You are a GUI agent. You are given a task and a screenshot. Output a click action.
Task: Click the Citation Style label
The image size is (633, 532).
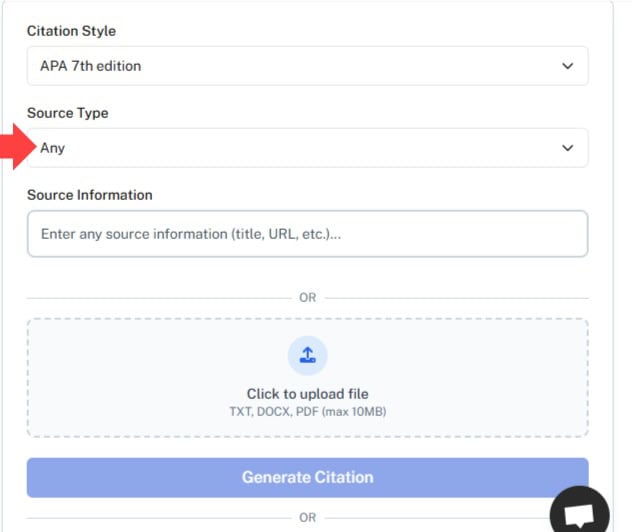[71, 31]
